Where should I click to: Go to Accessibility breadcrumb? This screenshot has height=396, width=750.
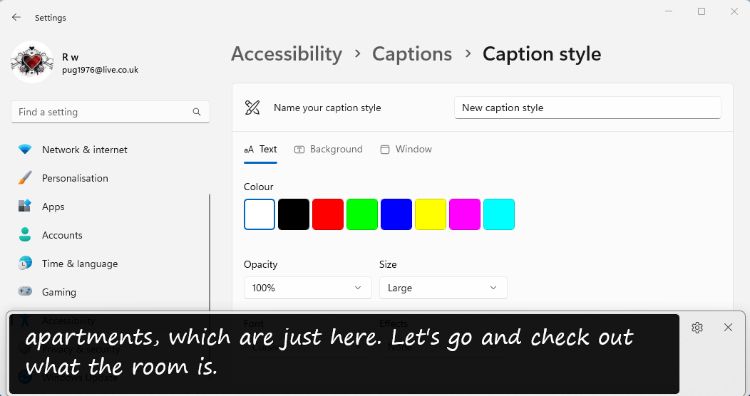287,54
